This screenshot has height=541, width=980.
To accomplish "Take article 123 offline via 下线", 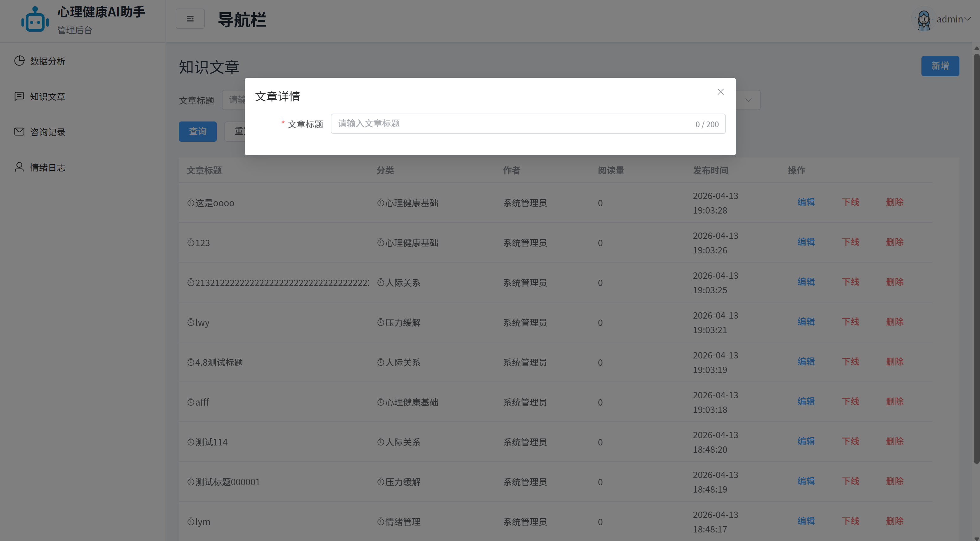I will click(x=851, y=242).
